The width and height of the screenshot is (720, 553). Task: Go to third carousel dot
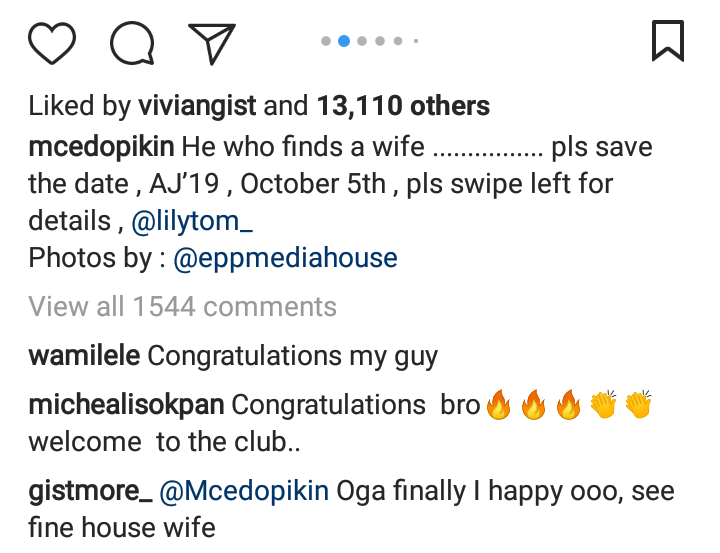pyautogui.click(x=362, y=41)
